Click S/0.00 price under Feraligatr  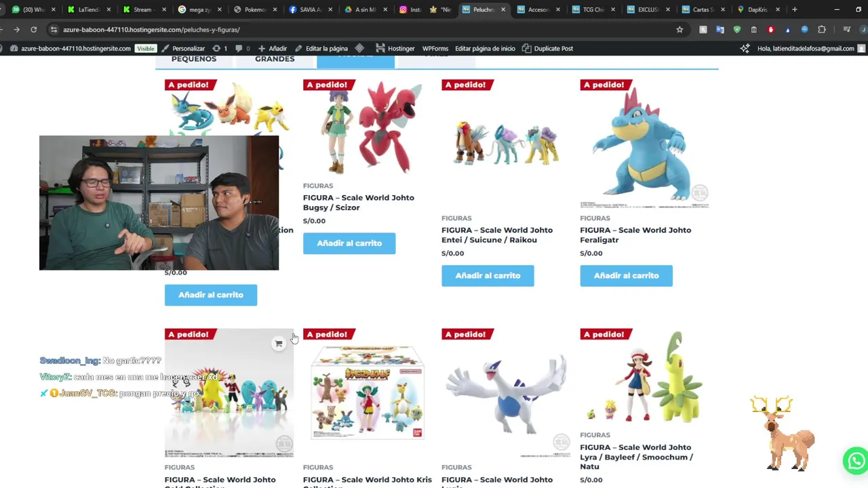[x=591, y=253]
